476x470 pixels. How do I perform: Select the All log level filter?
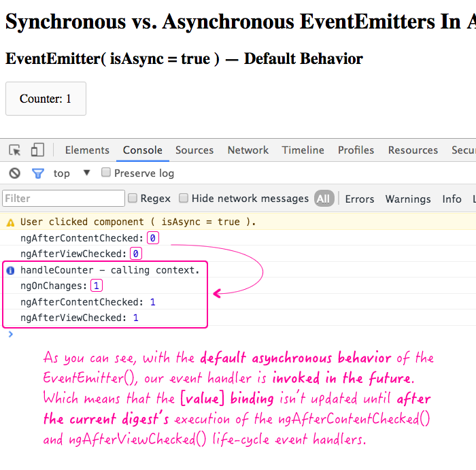(323, 199)
